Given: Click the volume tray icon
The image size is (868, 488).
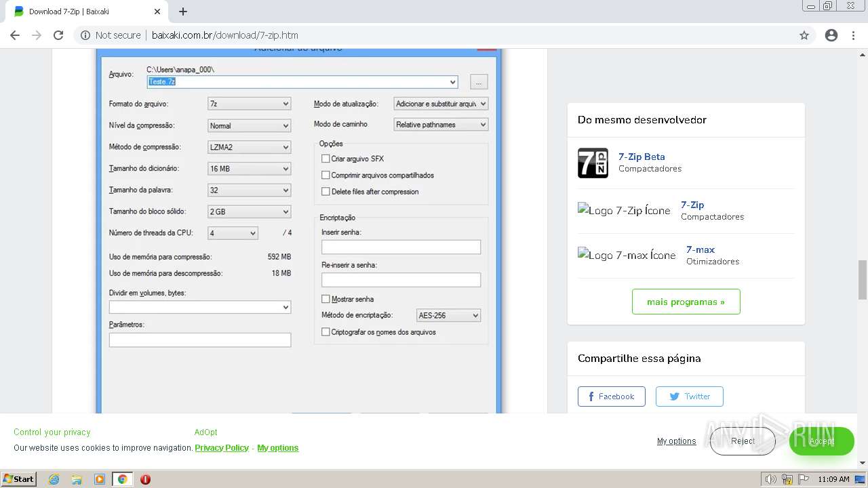Looking at the screenshot, I should pos(771,479).
